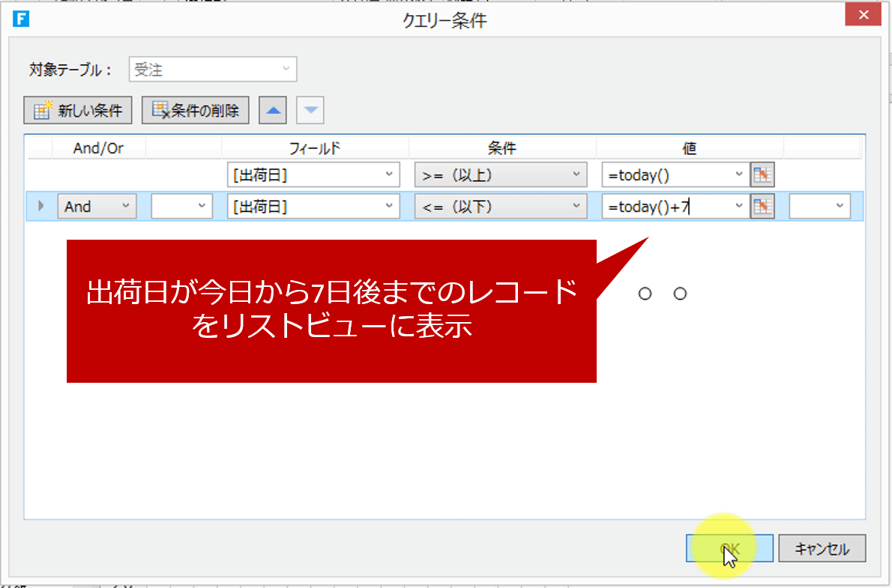This screenshot has width=892, height=588.
Task: Dismiss the dialog with キャンセル
Action: pyautogui.click(x=822, y=548)
